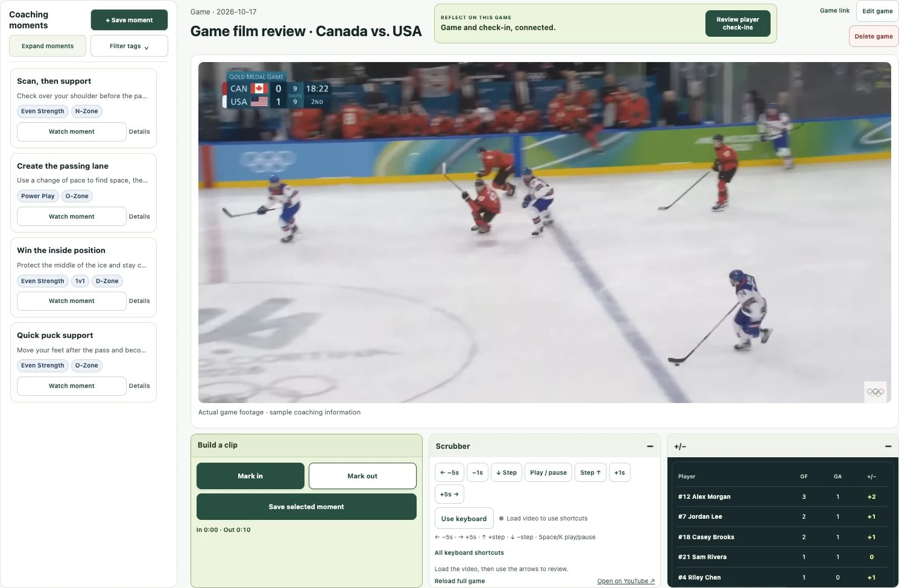The width and height of the screenshot is (899, 588).
Task: Advance one second with +1s
Action: (x=620, y=473)
